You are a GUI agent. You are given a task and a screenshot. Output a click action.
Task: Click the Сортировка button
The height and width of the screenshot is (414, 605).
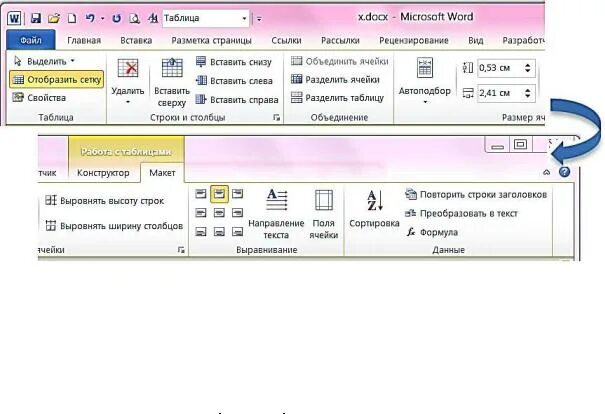(x=374, y=209)
